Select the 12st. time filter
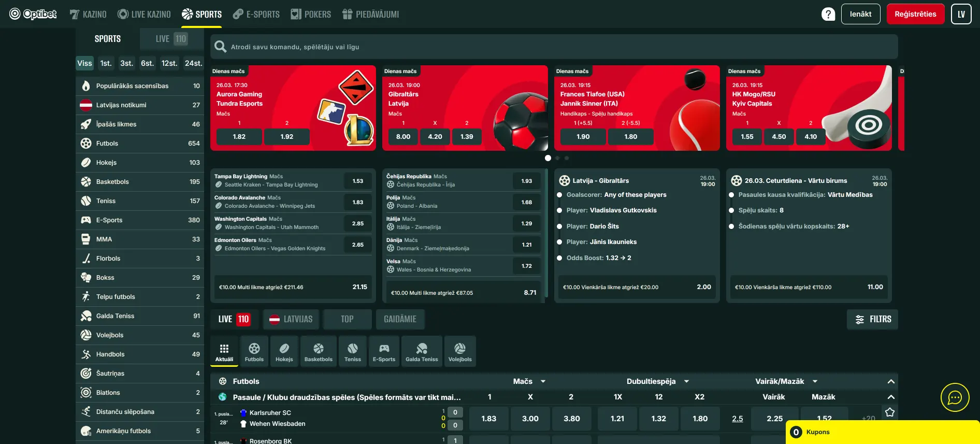Image resolution: width=980 pixels, height=444 pixels. [x=169, y=63]
